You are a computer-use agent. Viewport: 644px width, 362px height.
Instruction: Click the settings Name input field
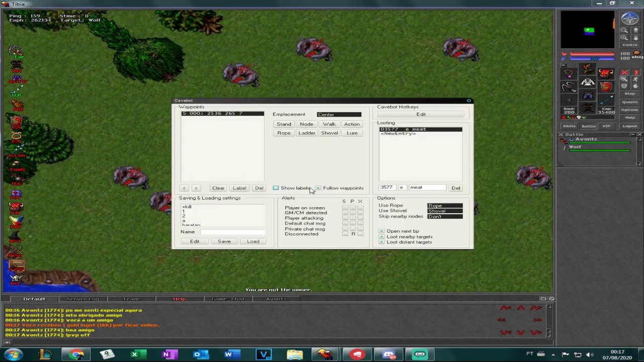click(232, 232)
